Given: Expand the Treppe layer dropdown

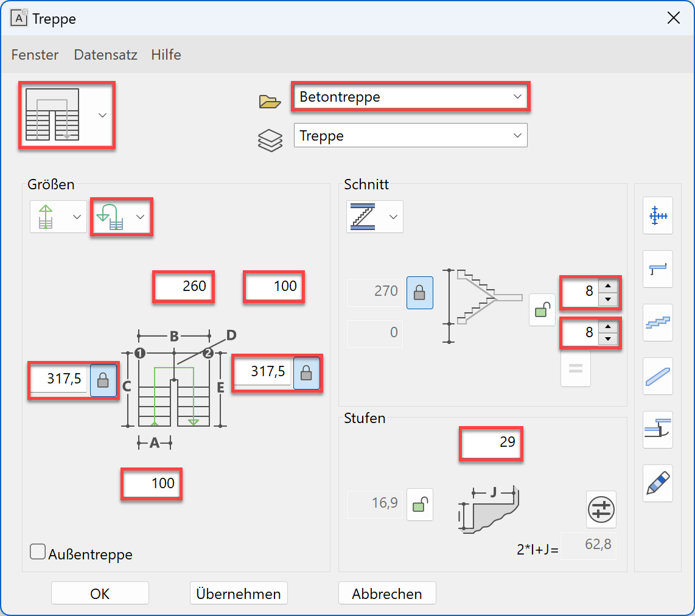Looking at the screenshot, I should [x=410, y=136].
